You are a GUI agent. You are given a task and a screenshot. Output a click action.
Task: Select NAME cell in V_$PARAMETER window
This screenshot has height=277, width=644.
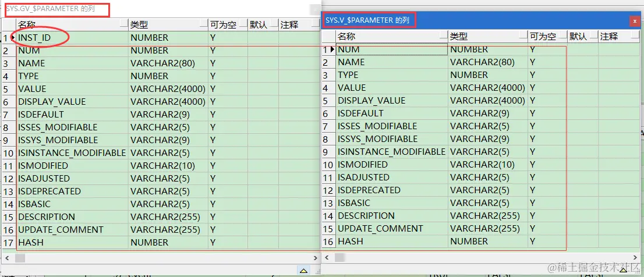coord(392,62)
